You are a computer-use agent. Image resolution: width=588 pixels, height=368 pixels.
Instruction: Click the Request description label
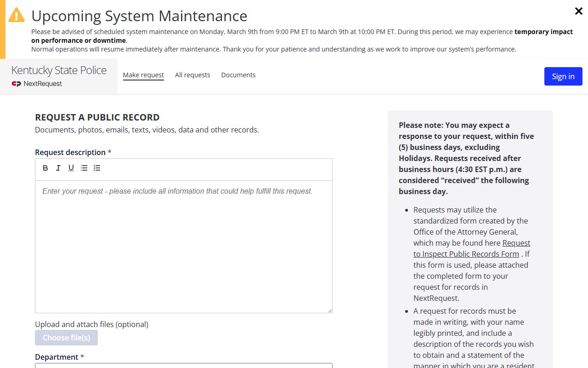[70, 152]
